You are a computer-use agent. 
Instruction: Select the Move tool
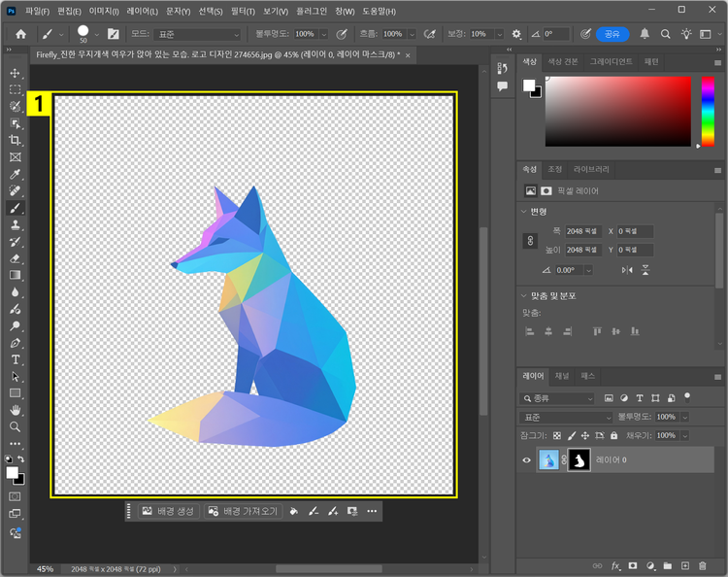pos(15,73)
